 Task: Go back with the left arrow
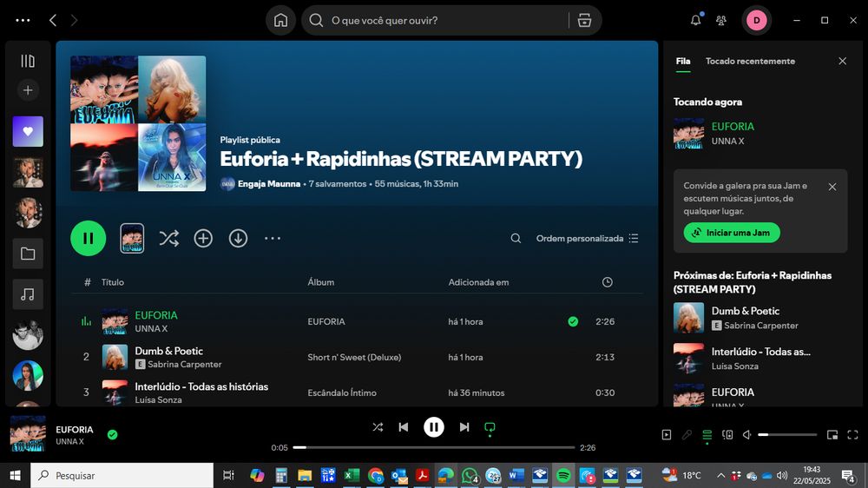pos(53,21)
